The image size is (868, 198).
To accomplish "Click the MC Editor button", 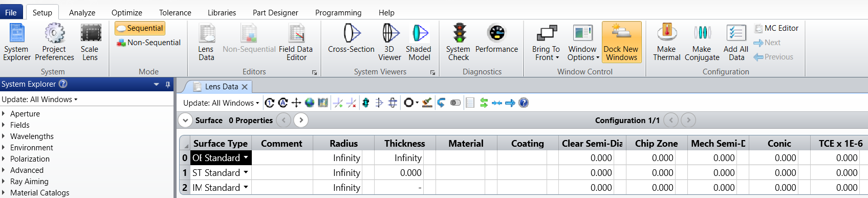I will (x=776, y=28).
